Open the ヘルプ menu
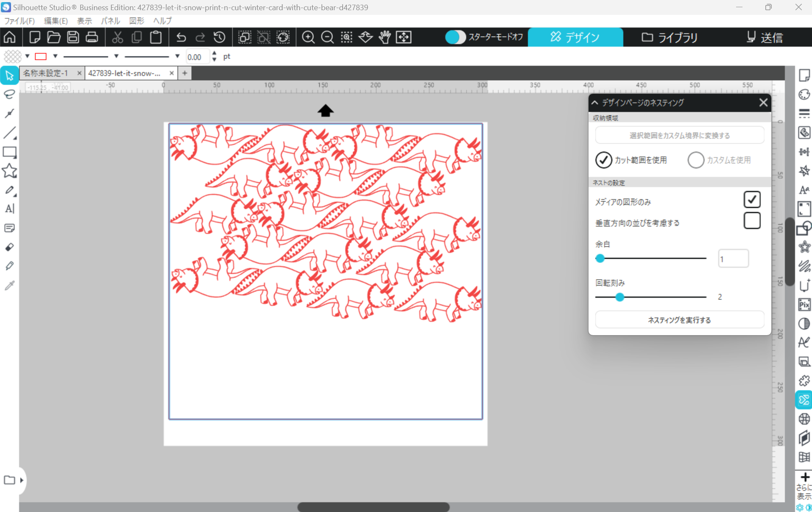The image size is (812, 512). [162, 21]
